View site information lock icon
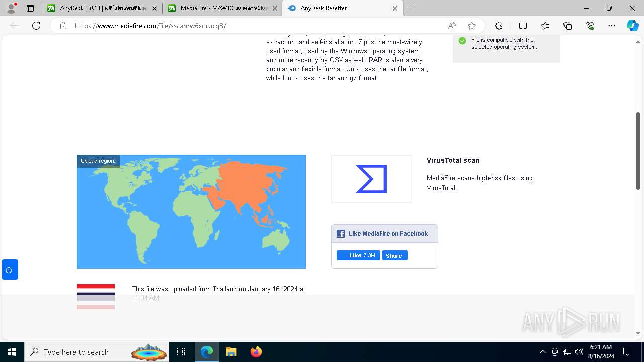Viewport: 644px width, 362px height. point(63,26)
